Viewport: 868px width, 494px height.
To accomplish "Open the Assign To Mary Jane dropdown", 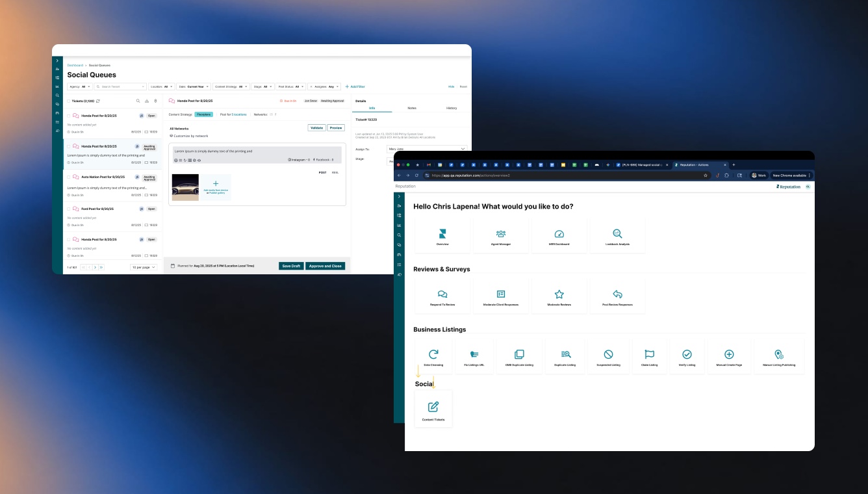I will tap(427, 149).
